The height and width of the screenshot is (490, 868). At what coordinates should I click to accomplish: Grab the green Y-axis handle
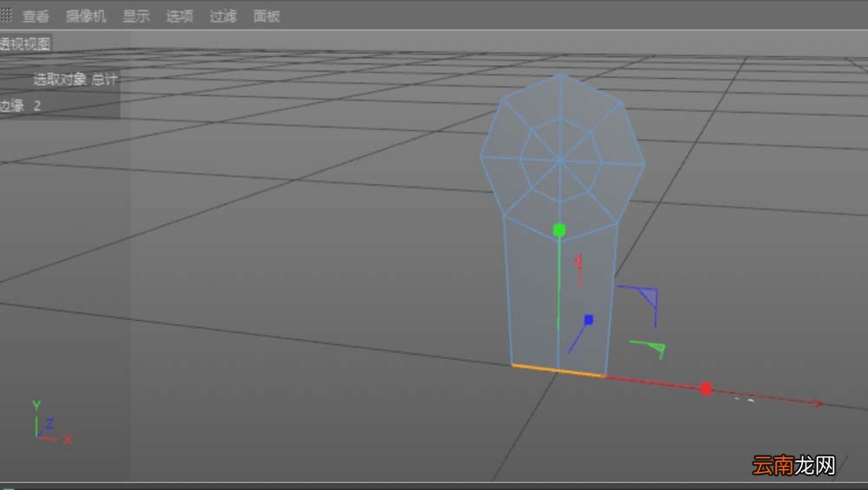(x=559, y=230)
